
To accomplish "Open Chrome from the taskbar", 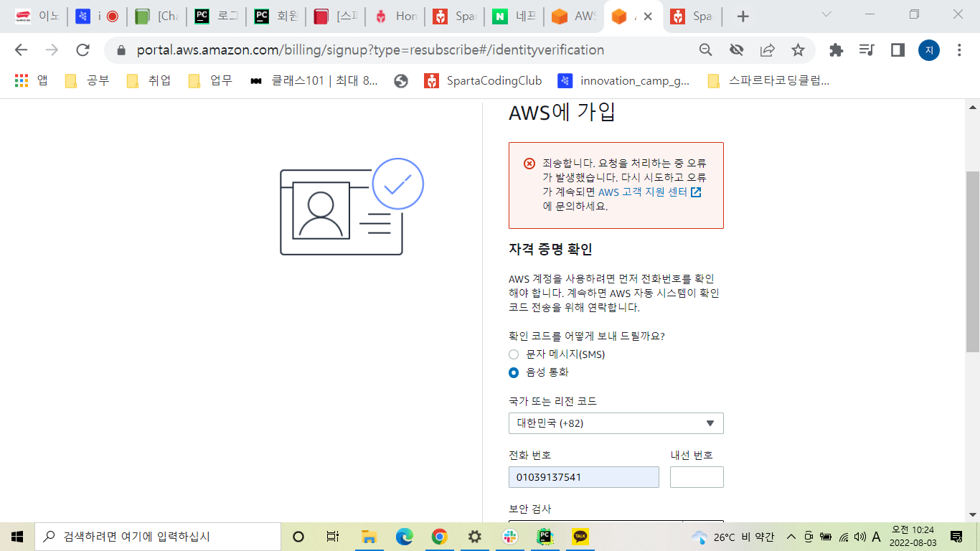I will pos(439,537).
